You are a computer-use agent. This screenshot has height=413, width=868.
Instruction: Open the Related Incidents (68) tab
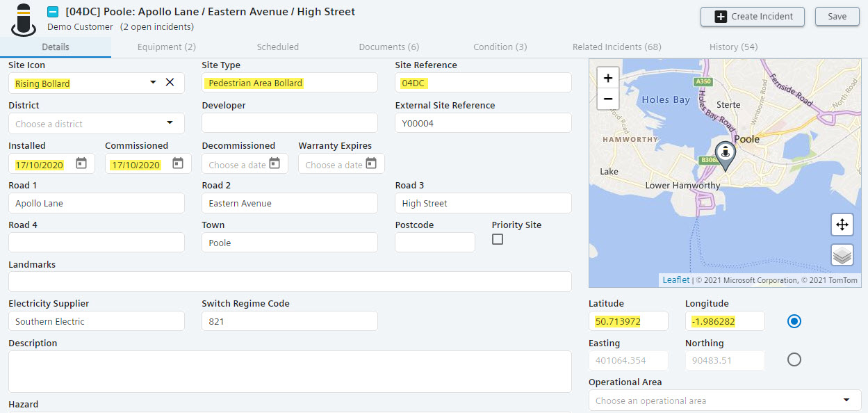point(617,47)
